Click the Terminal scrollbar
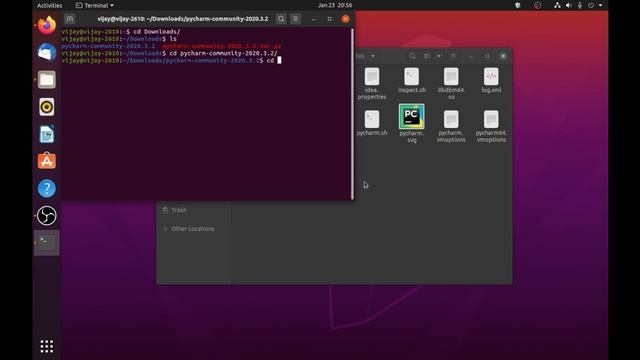640x360 pixels. [352, 114]
